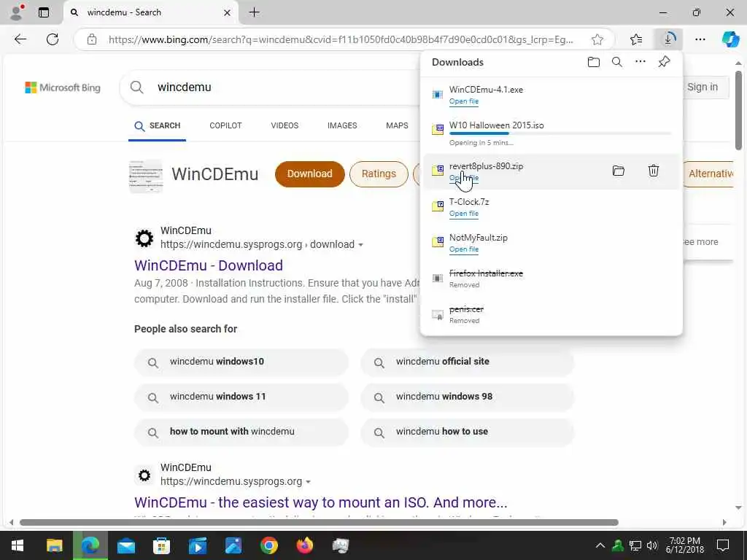
Task: Open Settings and more menu
Action: point(700,39)
